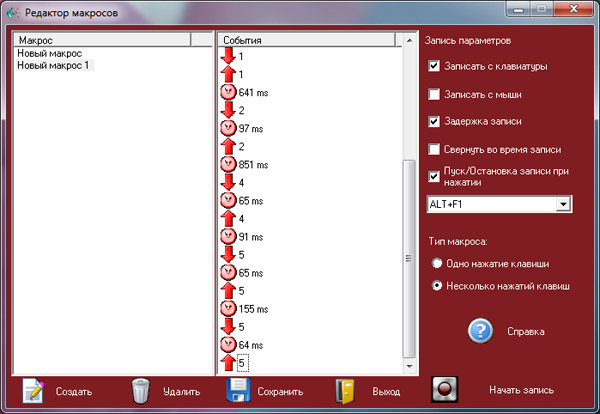The image size is (600, 414).
Task: Click the События column header
Action: (x=307, y=40)
